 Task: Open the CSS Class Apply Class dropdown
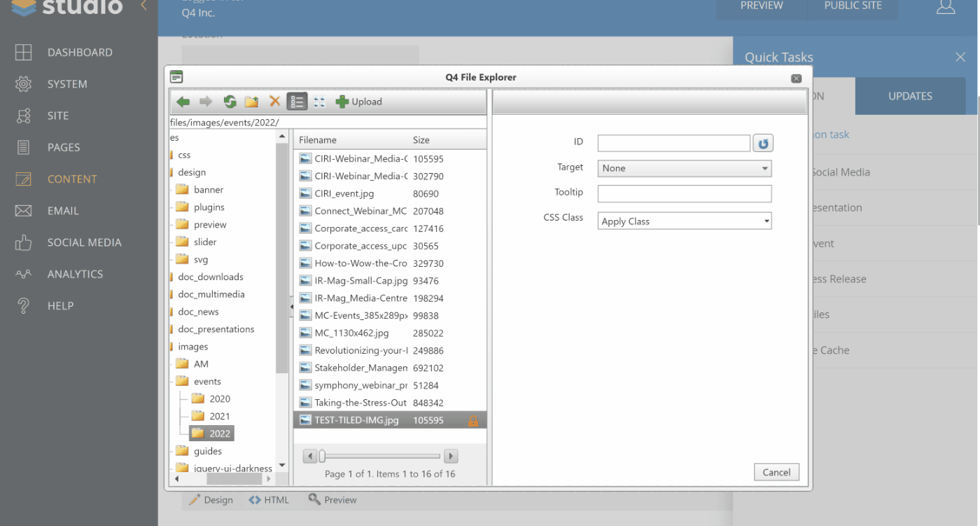[x=684, y=221]
